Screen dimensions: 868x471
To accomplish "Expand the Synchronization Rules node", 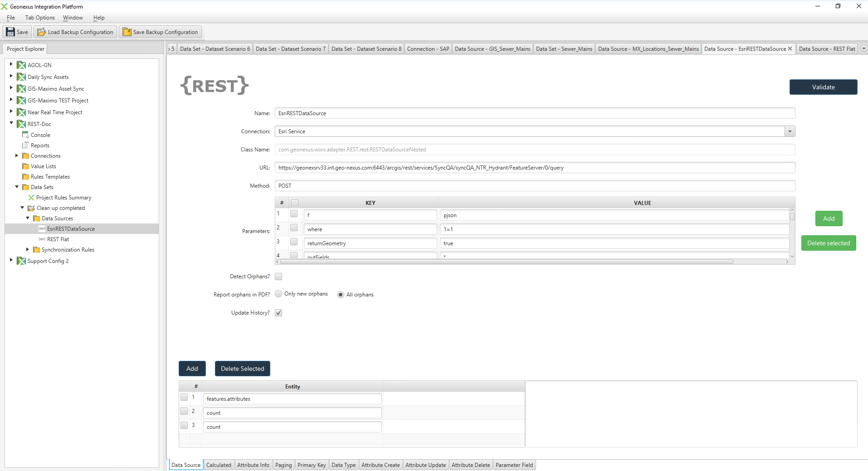I will tap(28, 249).
